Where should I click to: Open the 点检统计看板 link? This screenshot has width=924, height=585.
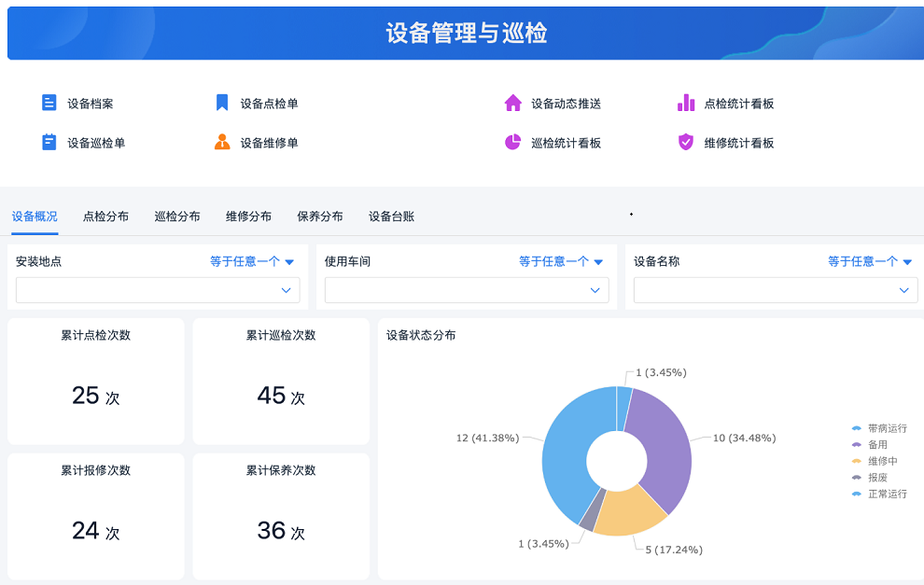(739, 104)
